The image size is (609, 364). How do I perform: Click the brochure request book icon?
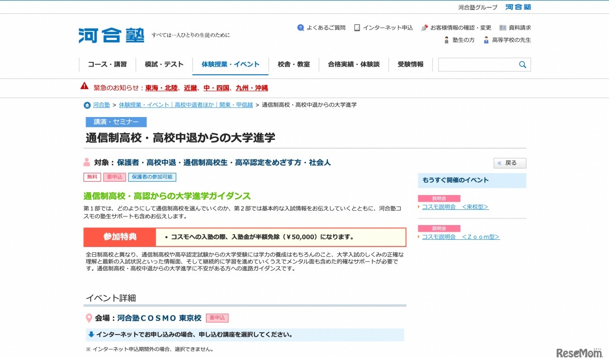502,28
